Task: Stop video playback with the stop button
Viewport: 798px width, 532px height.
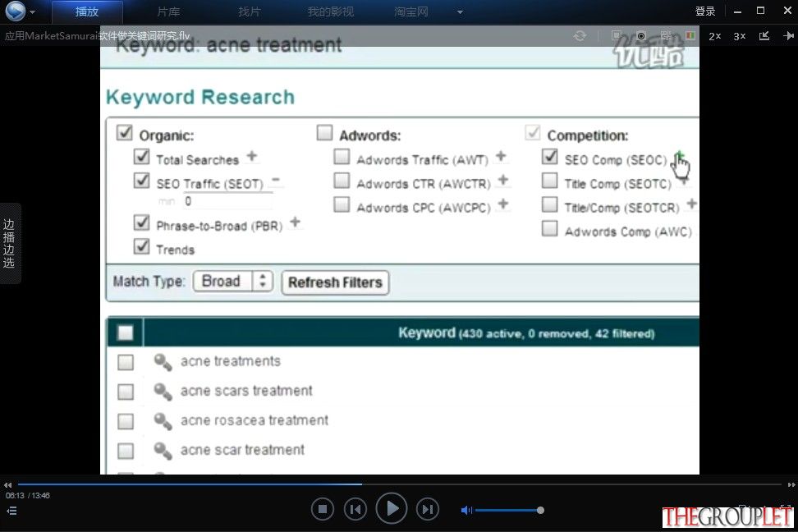Action: click(322, 509)
